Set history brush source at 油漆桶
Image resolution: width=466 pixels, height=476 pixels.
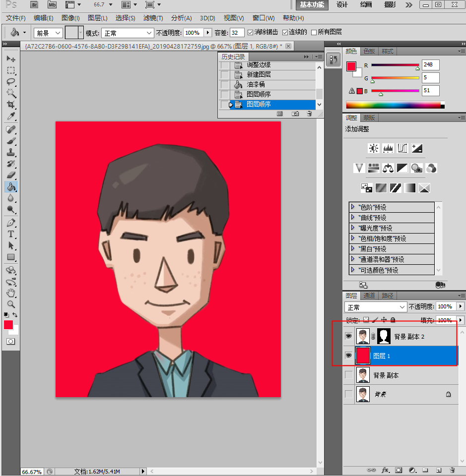(225, 84)
